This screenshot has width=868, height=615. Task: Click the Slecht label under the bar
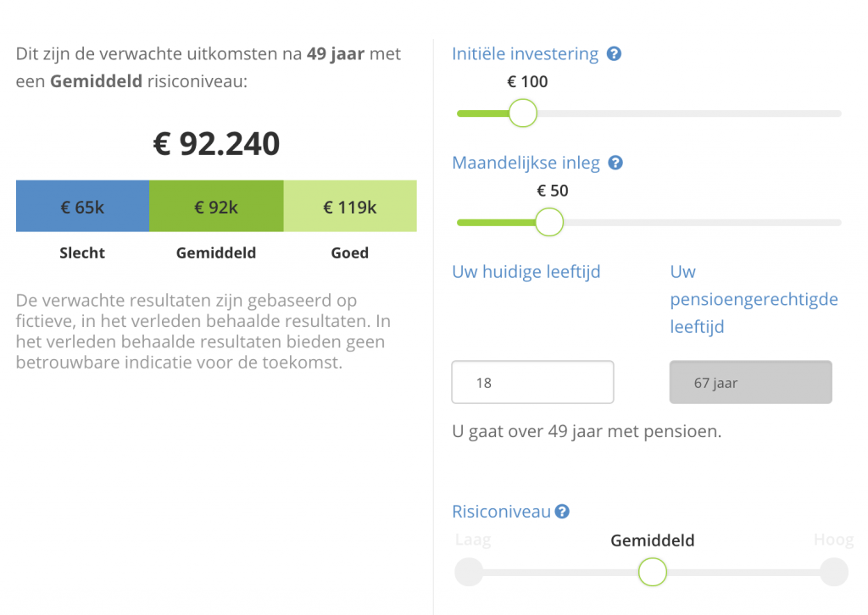point(82,252)
